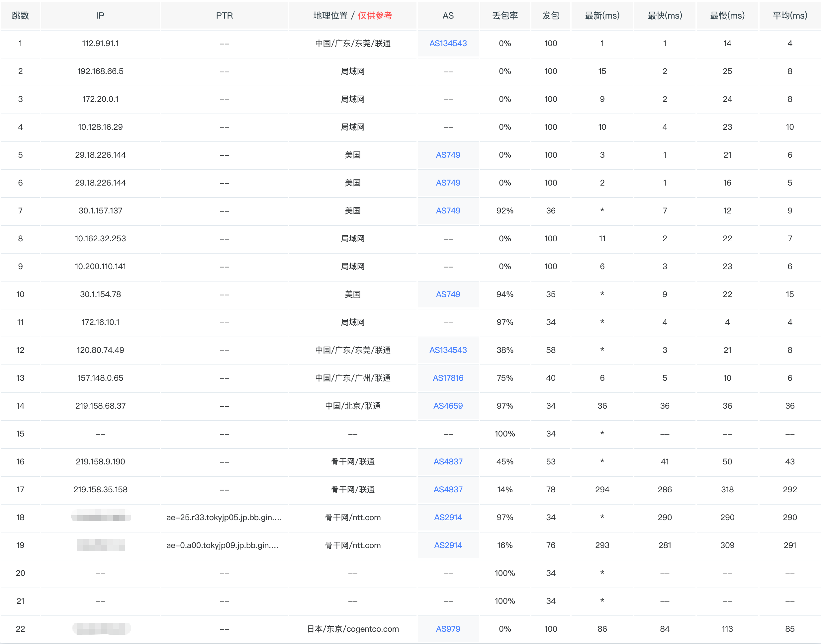Click the 跳数 column header

pos(20,16)
